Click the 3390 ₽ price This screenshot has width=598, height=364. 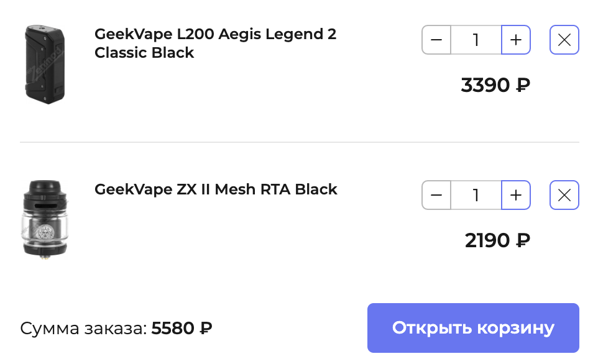495,85
